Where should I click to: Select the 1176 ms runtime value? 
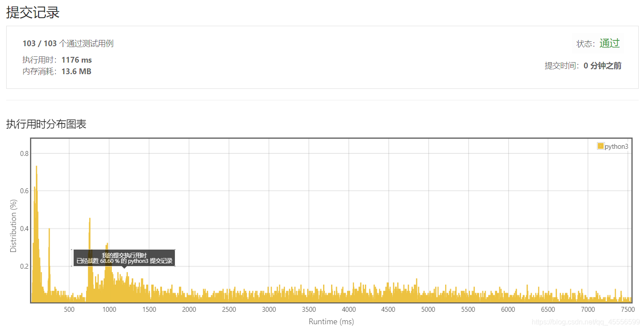click(76, 60)
